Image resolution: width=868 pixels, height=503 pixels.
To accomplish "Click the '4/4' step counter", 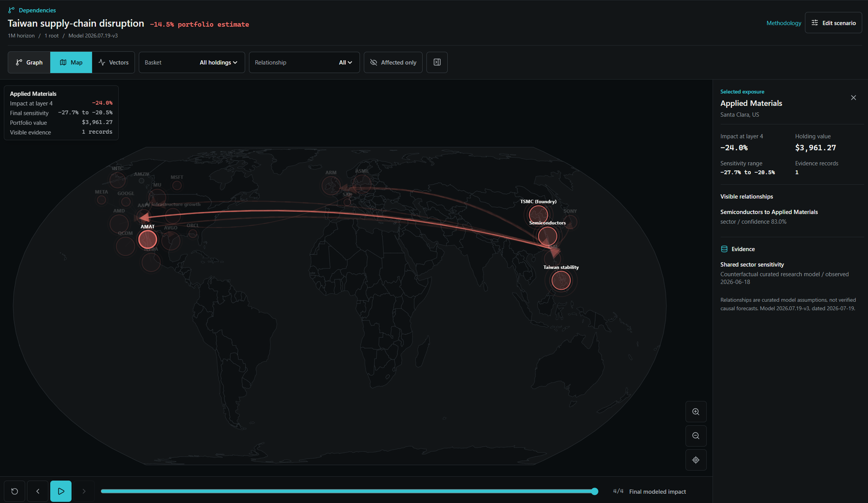I will [x=618, y=491].
